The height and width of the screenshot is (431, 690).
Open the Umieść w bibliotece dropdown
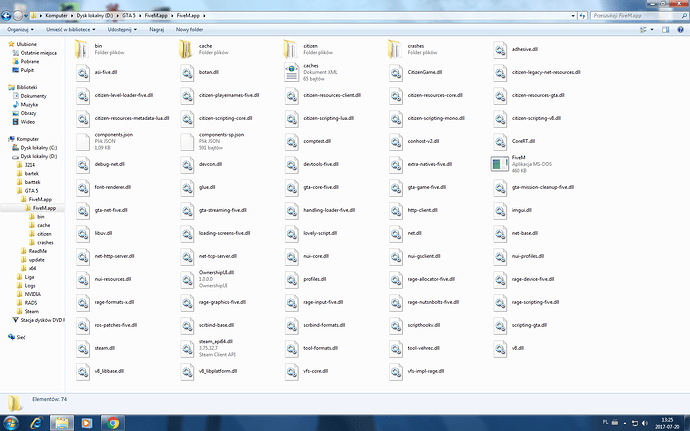(70, 29)
